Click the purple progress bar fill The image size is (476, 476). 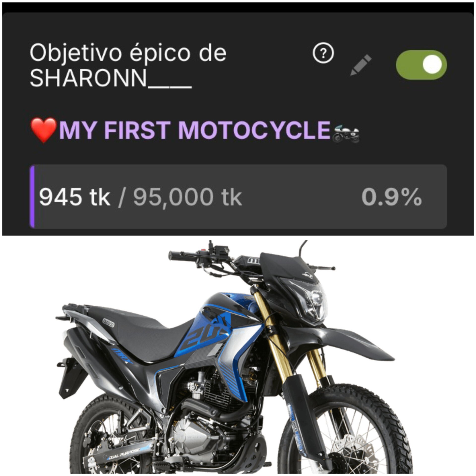[32, 197]
